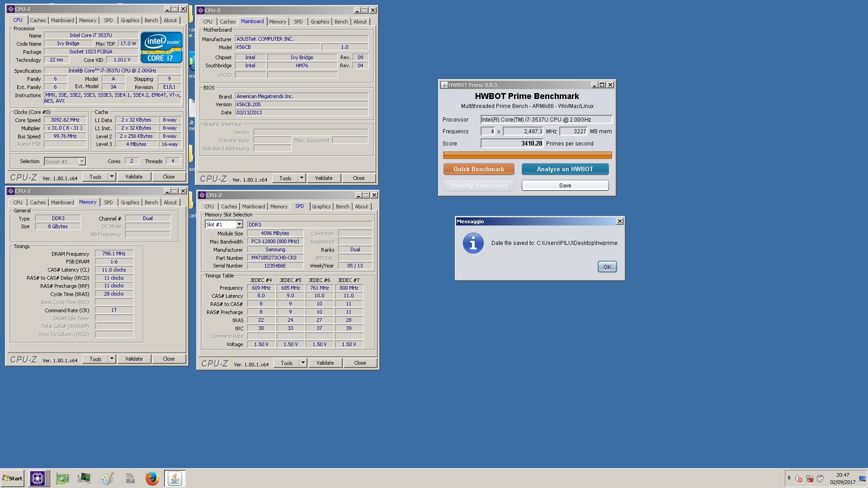Confirm the Messaggio dialog with OK
Viewport: 868px width, 488px height.
607,267
